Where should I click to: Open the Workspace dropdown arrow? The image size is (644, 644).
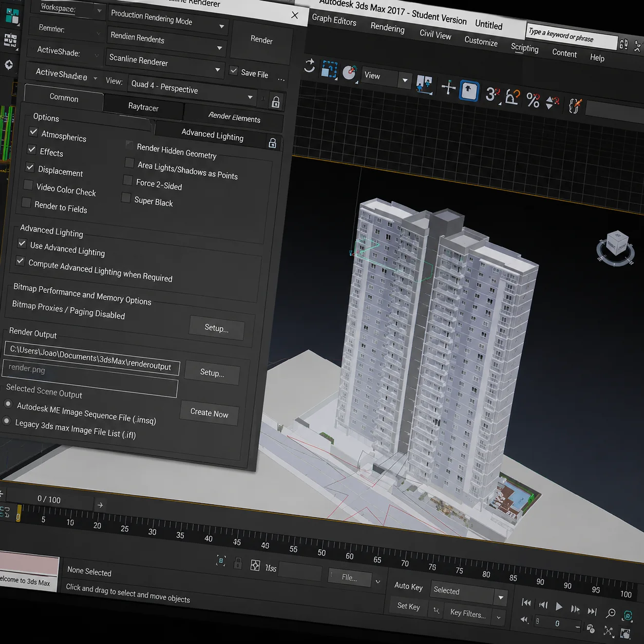(99, 11)
